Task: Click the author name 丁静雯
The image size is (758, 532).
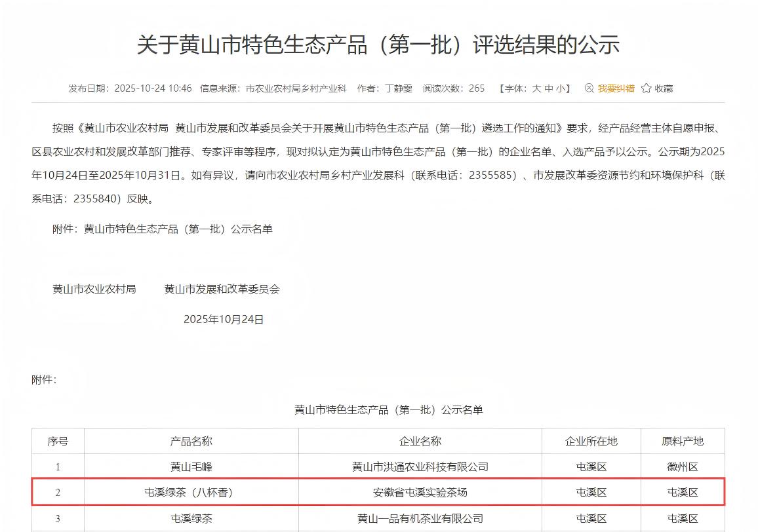Action: click(399, 88)
